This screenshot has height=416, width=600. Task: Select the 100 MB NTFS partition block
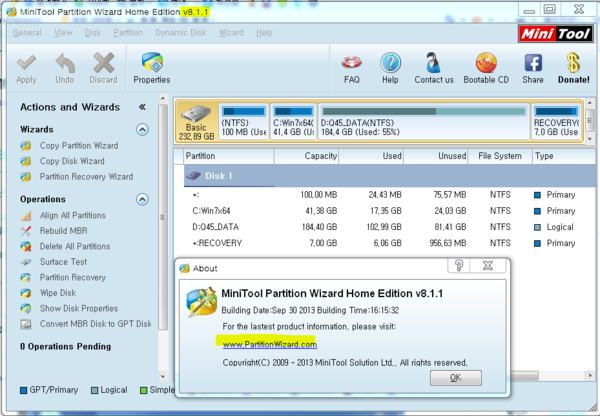pyautogui.click(x=244, y=121)
